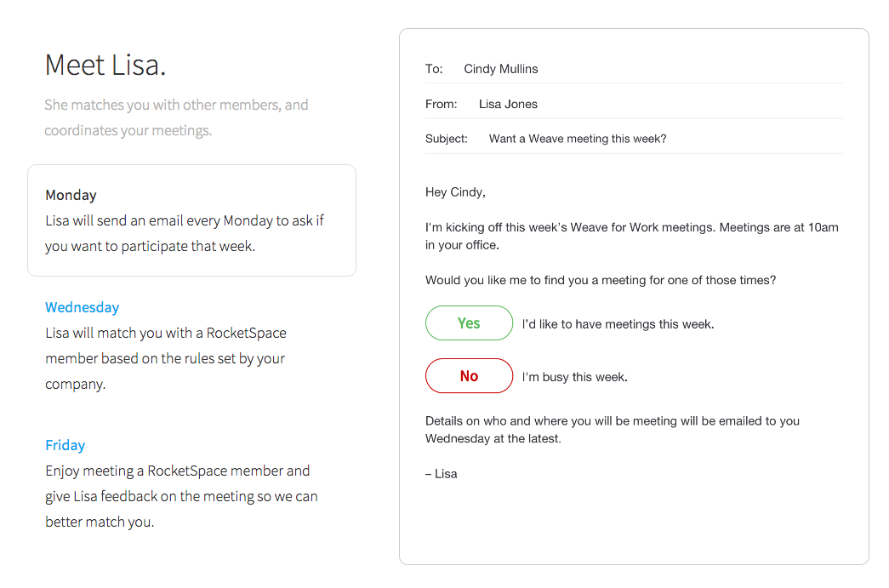The image size is (889, 588).
Task: Click the green Yes button
Action: pyautogui.click(x=469, y=323)
